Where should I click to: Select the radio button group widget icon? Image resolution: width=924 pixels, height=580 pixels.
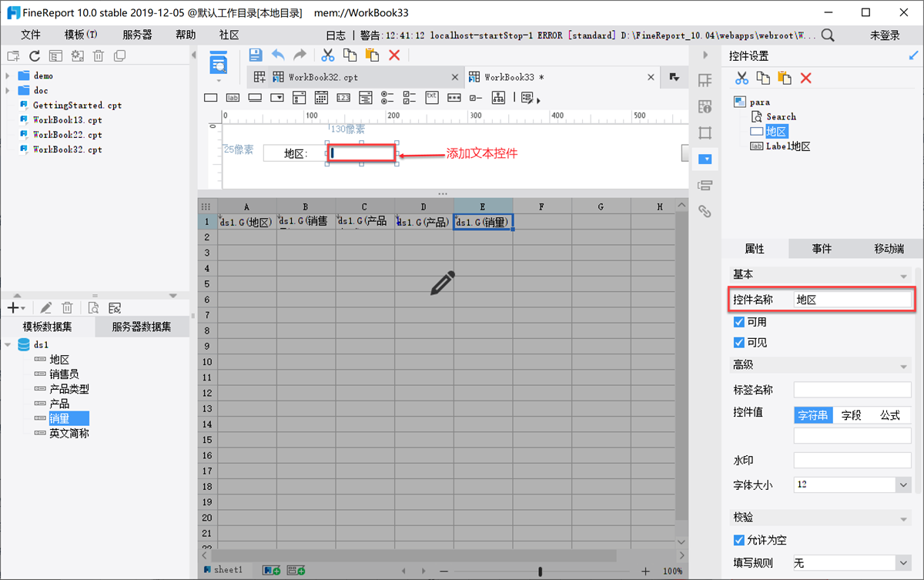click(x=387, y=98)
